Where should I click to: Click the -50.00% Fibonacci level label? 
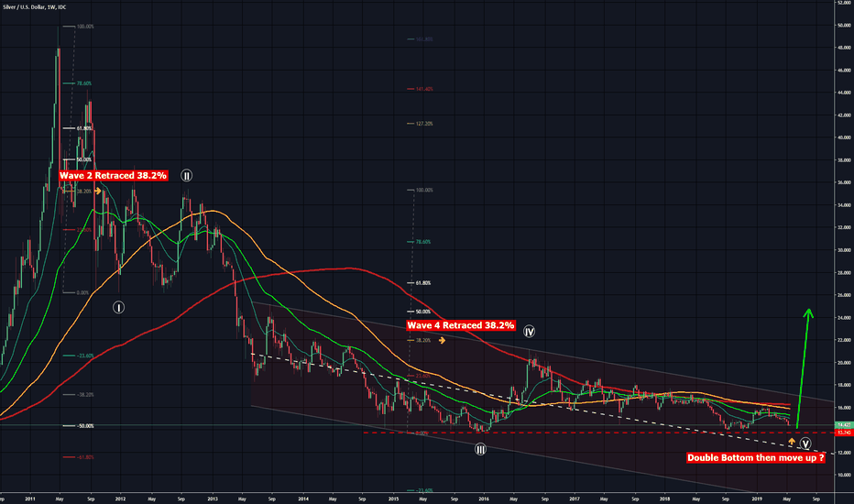(85, 425)
